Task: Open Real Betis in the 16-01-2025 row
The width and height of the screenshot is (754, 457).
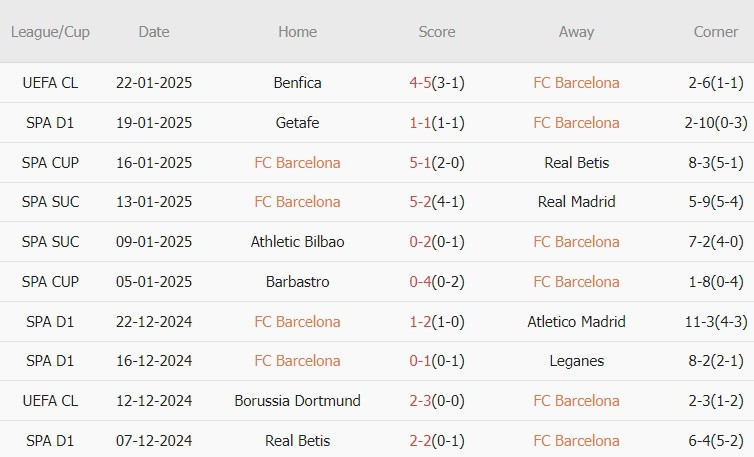Action: tap(576, 163)
